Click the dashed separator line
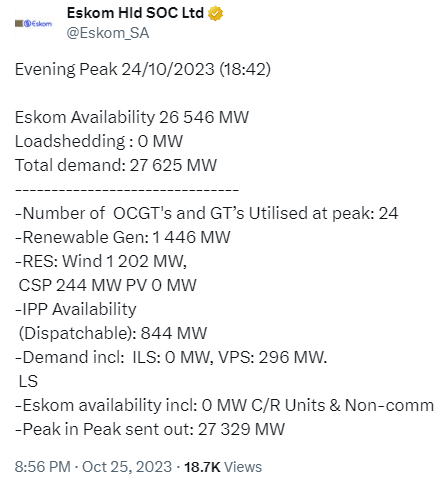 [x=127, y=189]
